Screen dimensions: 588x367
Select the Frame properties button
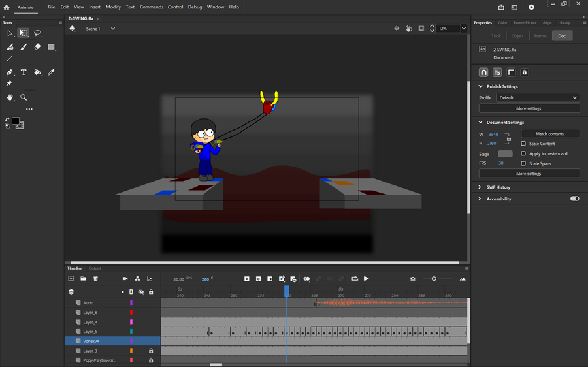pos(540,36)
